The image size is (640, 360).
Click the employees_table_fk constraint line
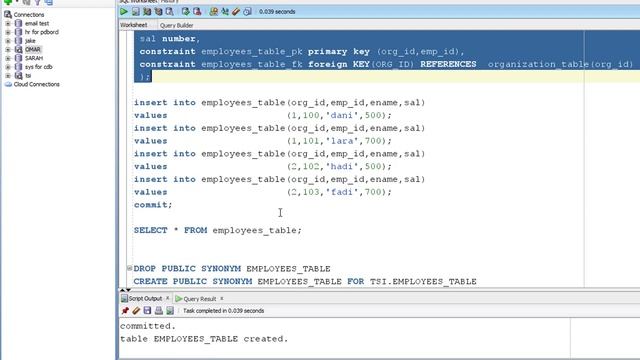386,64
